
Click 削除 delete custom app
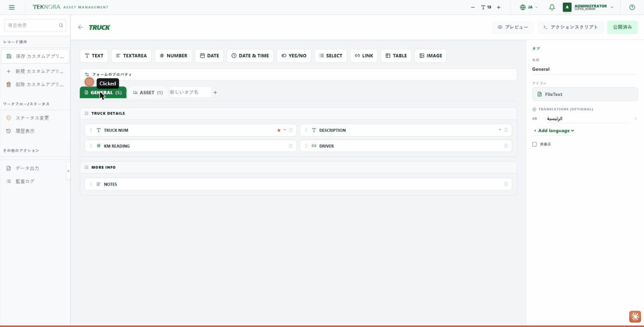(x=35, y=84)
